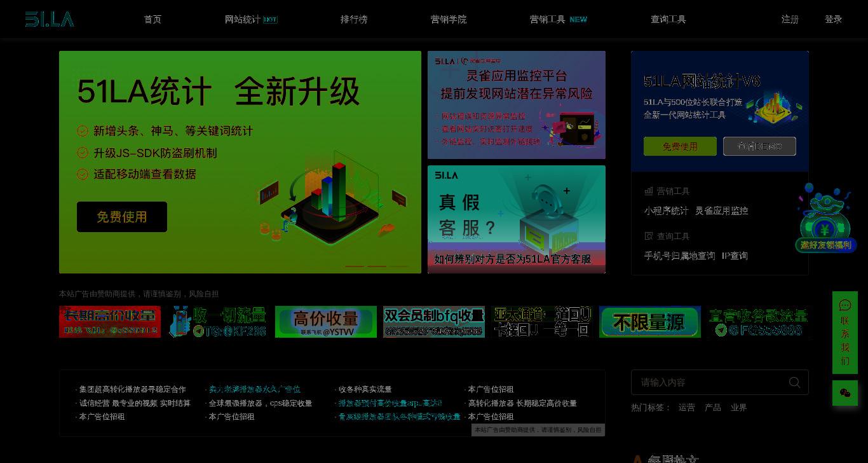This screenshot has width=868, height=463.
Task: Open the 51LA统计 全新升级 main banner
Action: (240, 162)
